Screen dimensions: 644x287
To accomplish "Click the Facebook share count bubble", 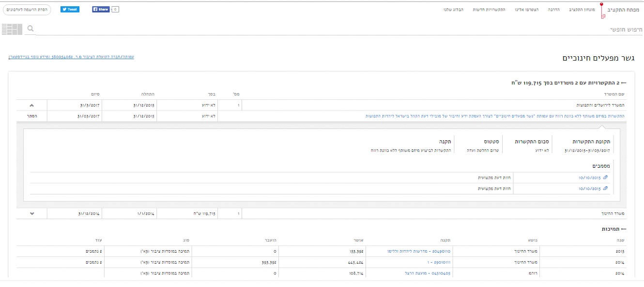I will pyautogui.click(x=115, y=9).
